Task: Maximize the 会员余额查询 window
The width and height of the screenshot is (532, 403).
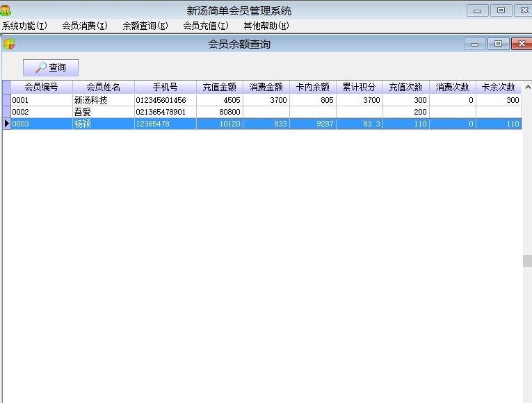Action: coord(498,44)
